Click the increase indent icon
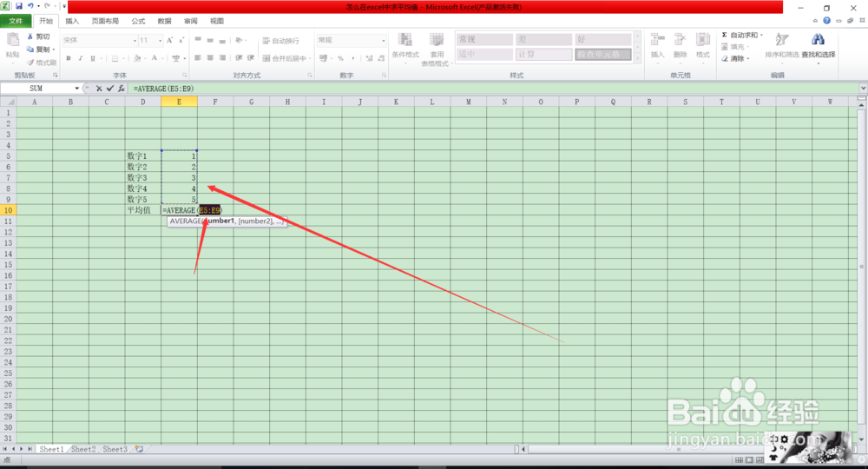 click(x=251, y=57)
